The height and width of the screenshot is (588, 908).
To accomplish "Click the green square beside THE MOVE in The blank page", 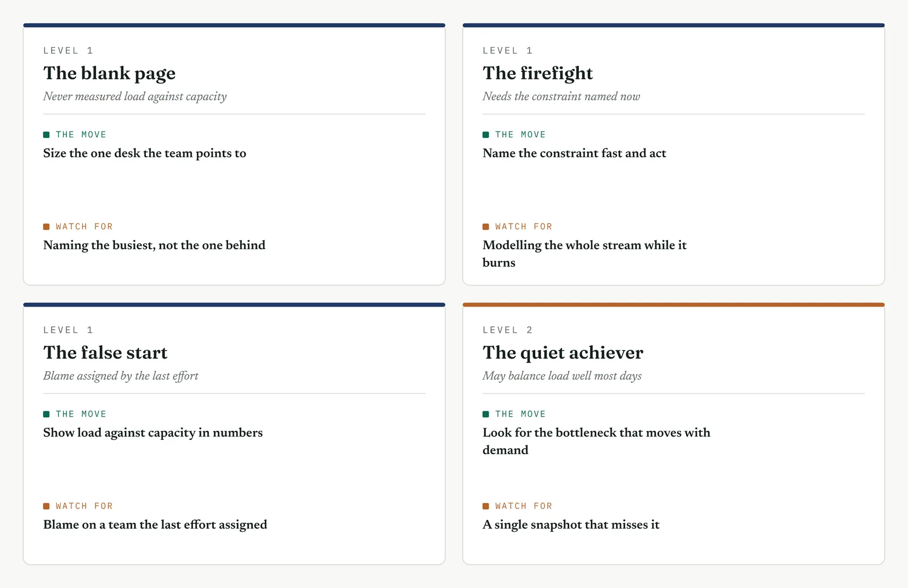I will coord(47,135).
